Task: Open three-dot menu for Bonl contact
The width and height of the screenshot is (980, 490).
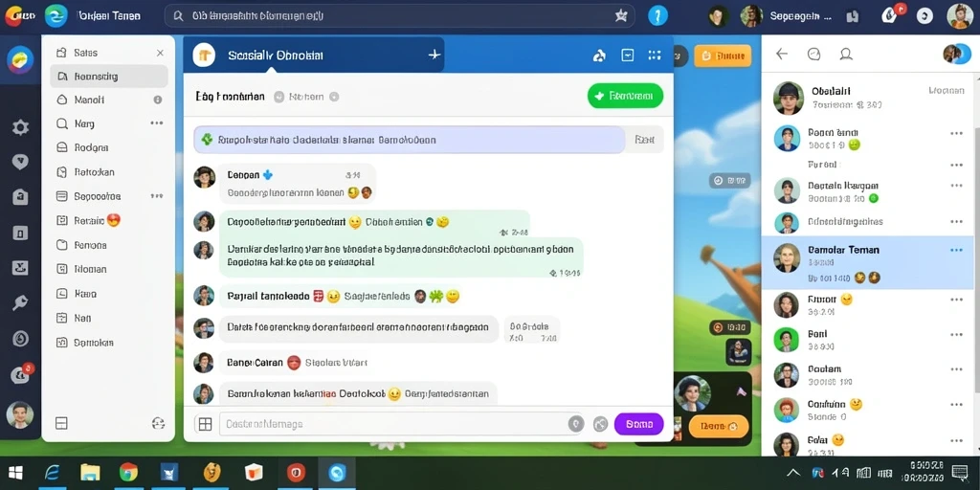Action: 956,335
